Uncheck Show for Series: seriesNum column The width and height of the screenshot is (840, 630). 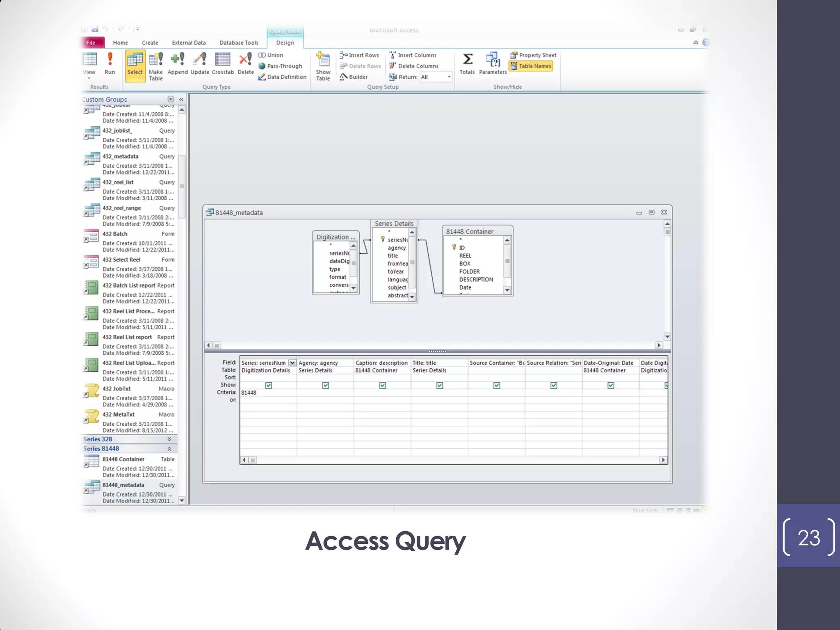coord(269,385)
